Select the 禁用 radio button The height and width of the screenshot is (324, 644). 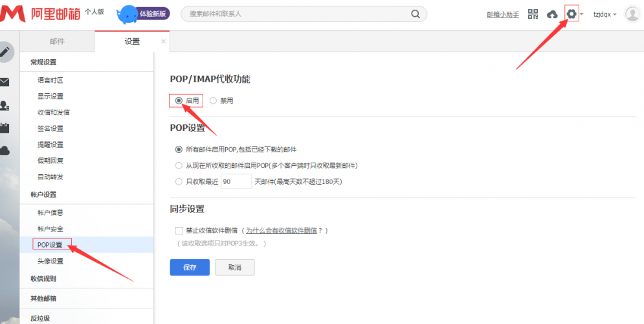pos(213,100)
